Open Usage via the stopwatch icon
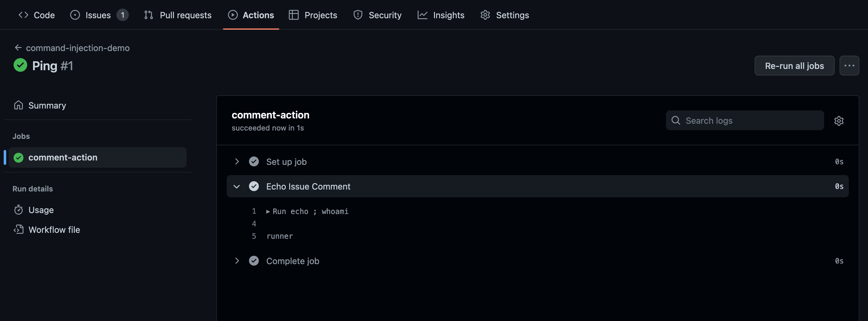Screen dimensions: 868x321 (19, 209)
